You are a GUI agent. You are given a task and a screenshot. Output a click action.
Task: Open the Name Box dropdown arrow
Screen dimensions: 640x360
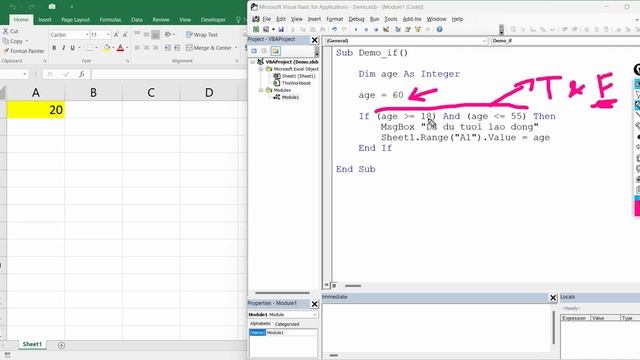(x=25, y=74)
